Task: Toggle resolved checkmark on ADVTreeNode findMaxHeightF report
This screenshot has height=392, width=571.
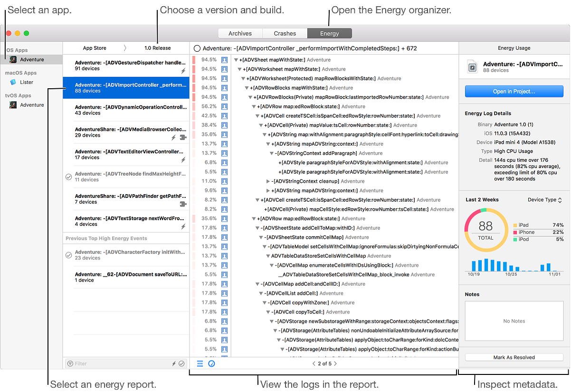Action: click(68, 177)
